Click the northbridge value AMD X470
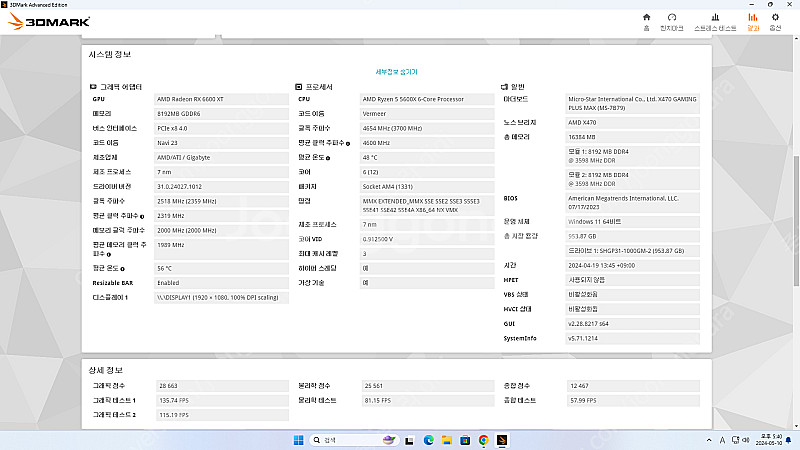The height and width of the screenshot is (450, 800). click(x=633, y=122)
